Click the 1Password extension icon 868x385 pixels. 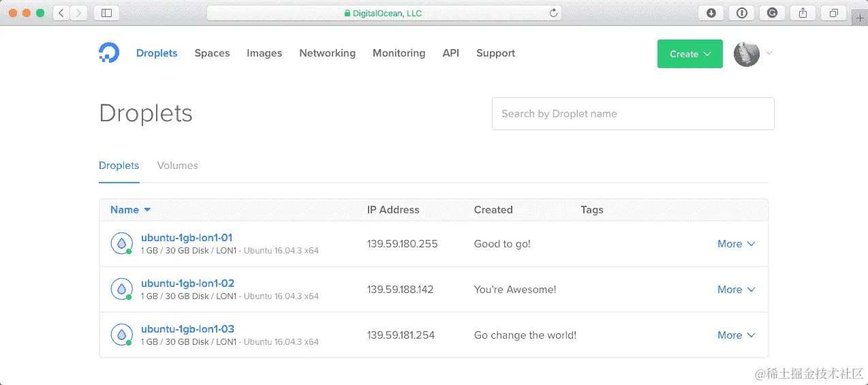(742, 13)
